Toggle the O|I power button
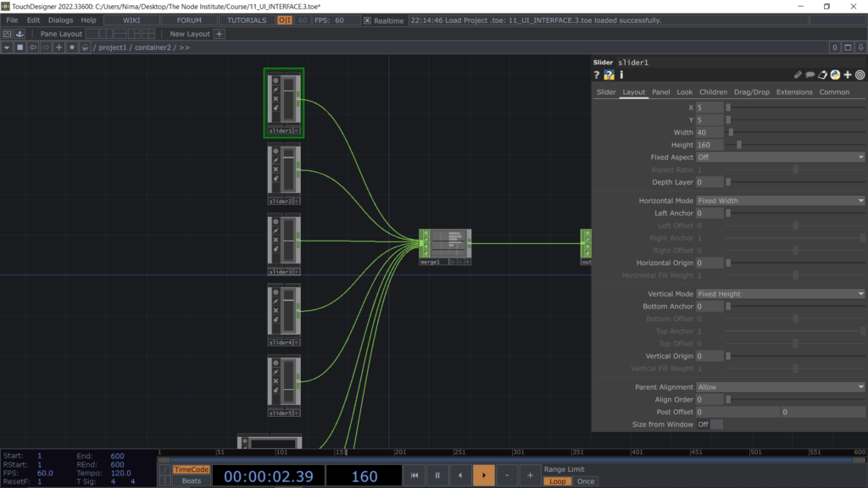Screen dimensions: 868x488 285,20
